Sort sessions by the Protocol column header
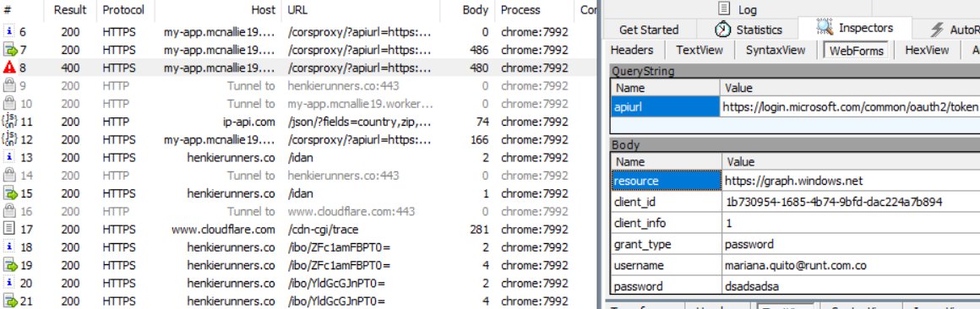Viewport: 980px width, 309px height. click(x=123, y=10)
